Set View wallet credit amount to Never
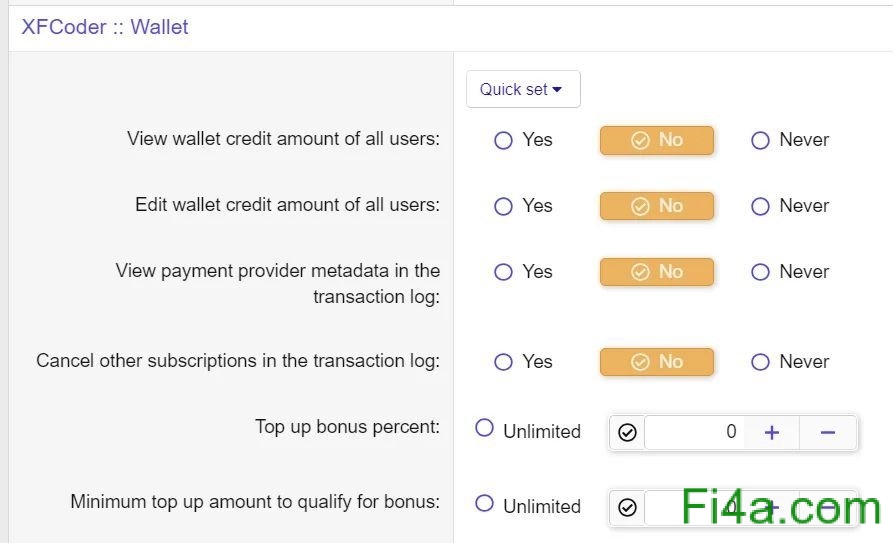Image resolution: width=893 pixels, height=543 pixels. tap(760, 140)
